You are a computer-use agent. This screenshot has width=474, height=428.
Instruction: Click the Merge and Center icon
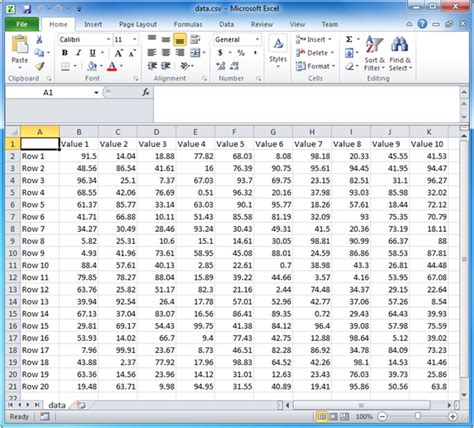[195, 53]
